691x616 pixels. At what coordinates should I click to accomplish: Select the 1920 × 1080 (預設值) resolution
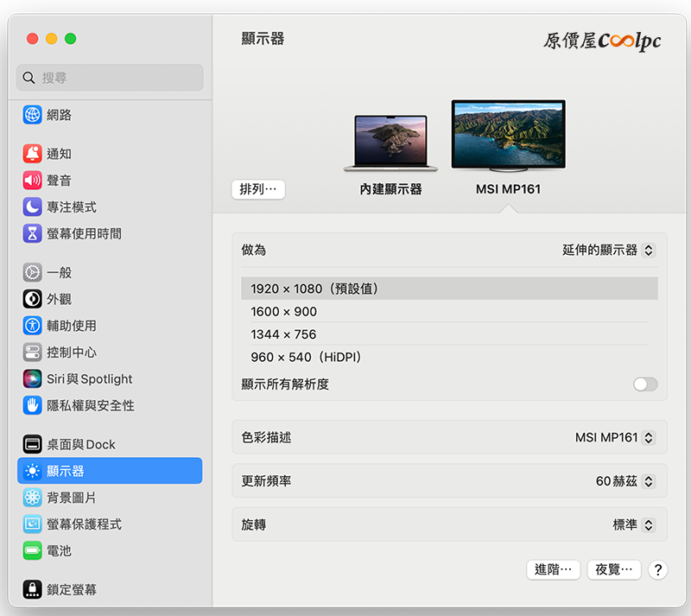449,289
